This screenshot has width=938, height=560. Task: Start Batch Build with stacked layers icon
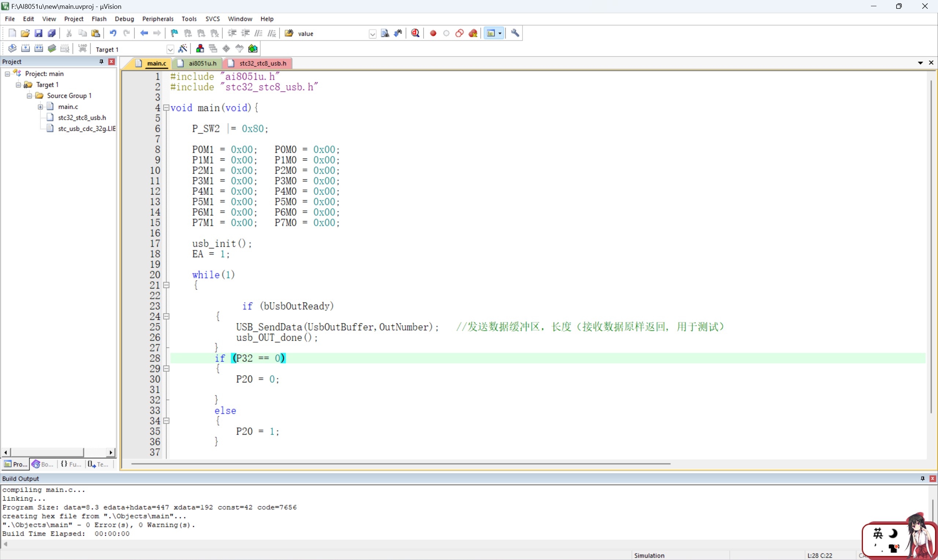tap(52, 48)
